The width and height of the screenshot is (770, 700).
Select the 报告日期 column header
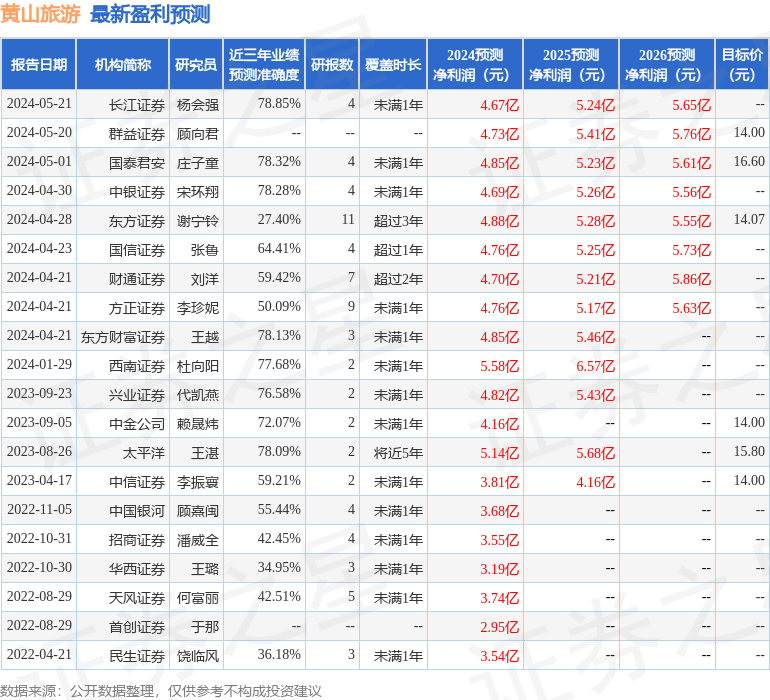point(39,64)
